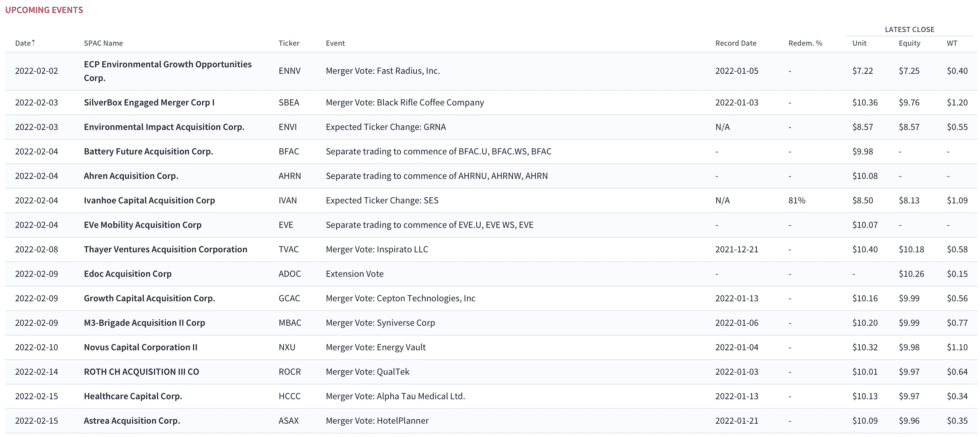Click the $7.22 unit price
The width and height of the screenshot is (980, 437).
point(862,71)
